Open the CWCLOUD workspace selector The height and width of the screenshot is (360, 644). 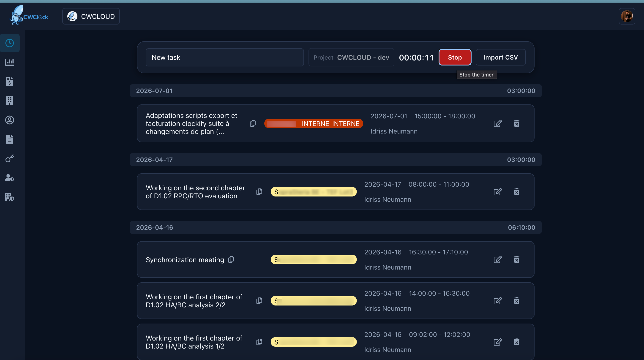(x=91, y=16)
